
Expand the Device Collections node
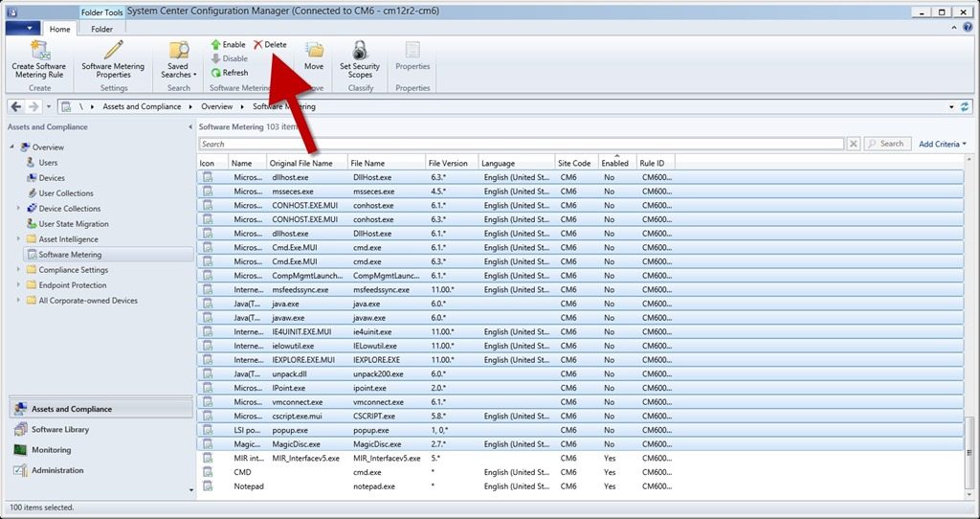pyautogui.click(x=19, y=208)
